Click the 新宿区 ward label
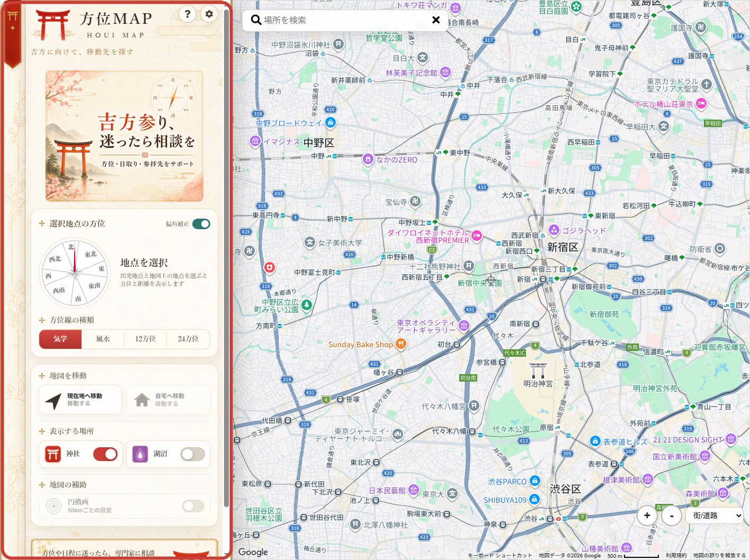The width and height of the screenshot is (750, 560). 562,247
